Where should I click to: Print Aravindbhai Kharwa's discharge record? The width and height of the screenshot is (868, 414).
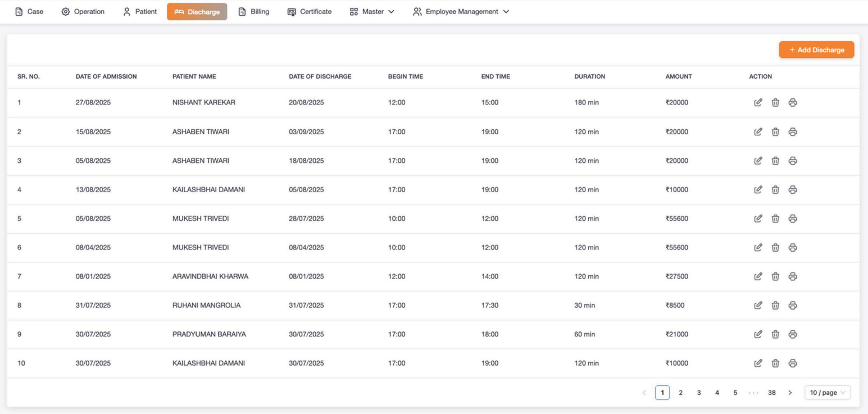(x=793, y=276)
